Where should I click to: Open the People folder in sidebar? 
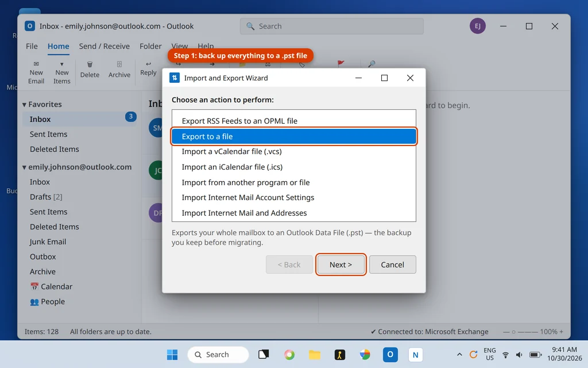(x=47, y=301)
